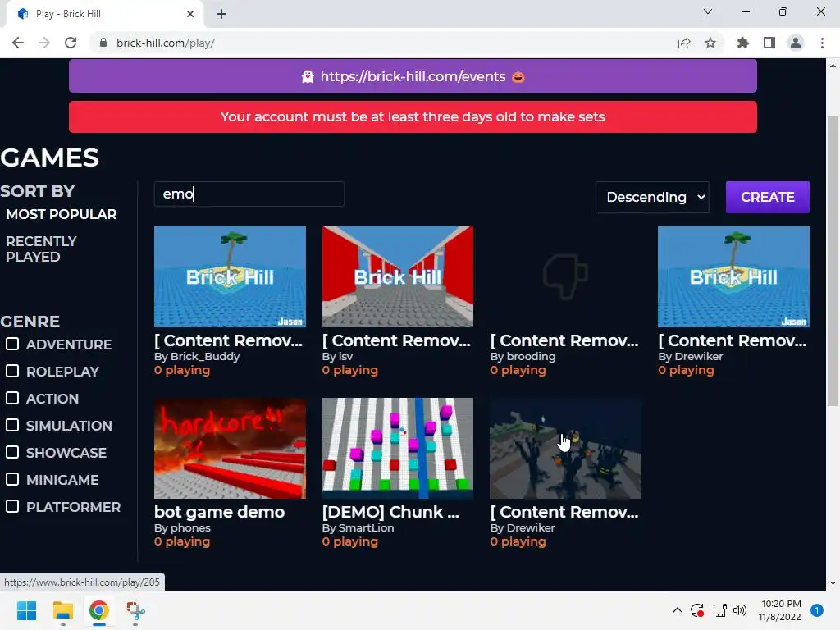Click the ghost icon on the events banner
This screenshot has width=840, height=630.
[x=308, y=77]
